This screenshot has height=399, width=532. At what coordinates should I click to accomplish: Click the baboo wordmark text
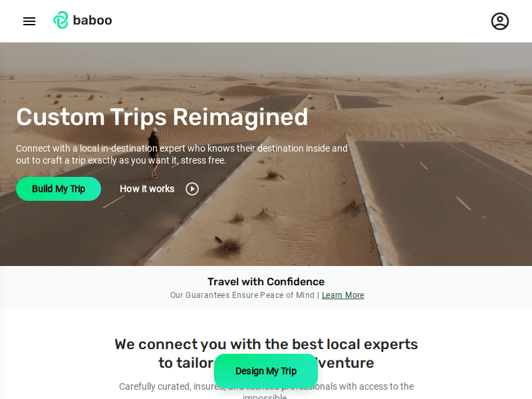(x=92, y=21)
